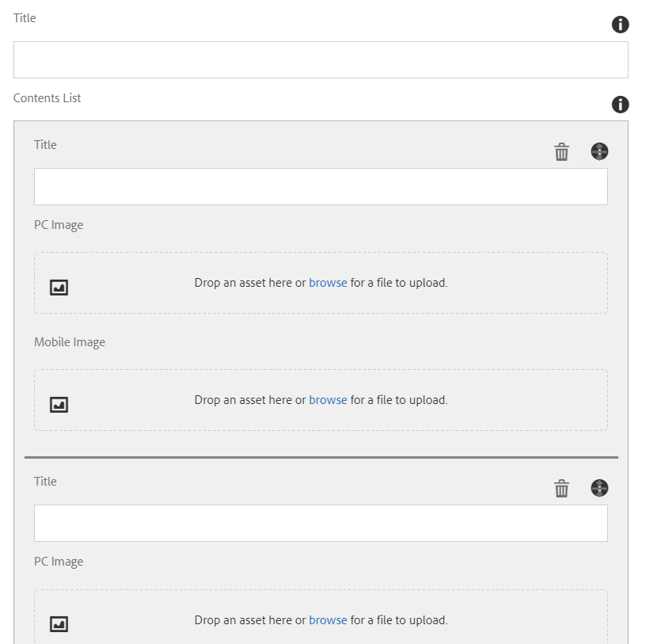This screenshot has width=661, height=644.
Task: Click the reorder handle on the first list item
Action: (x=599, y=151)
